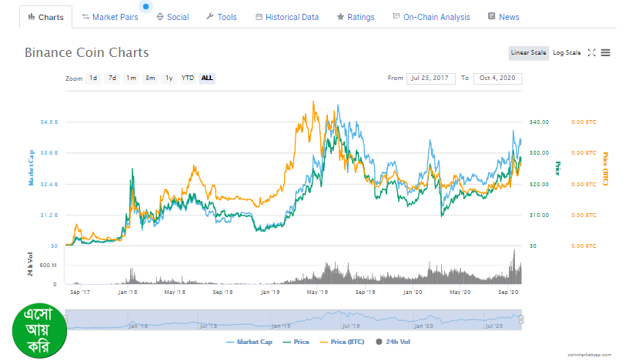This screenshot has height=364, width=632.
Task: Select Linear Scale option
Action: (x=528, y=52)
